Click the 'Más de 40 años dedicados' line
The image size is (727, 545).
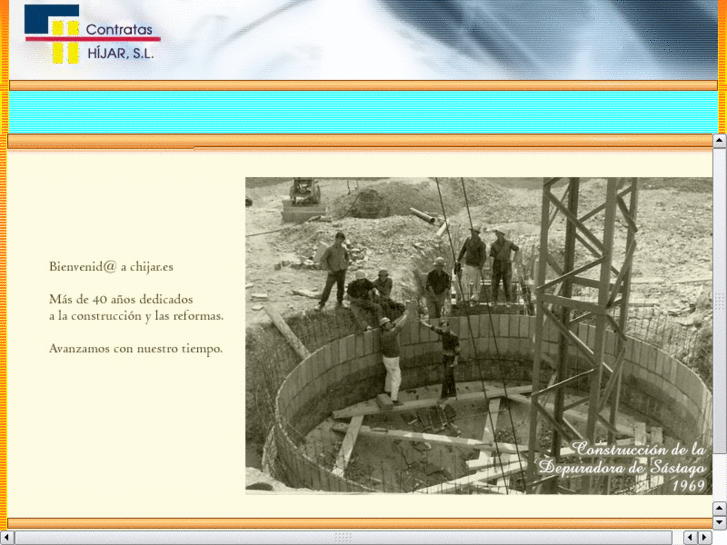pyautogui.click(x=121, y=299)
